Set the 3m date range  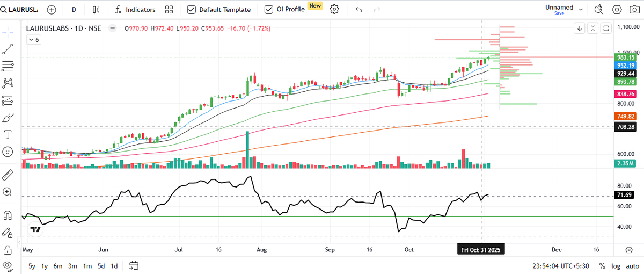click(x=72, y=266)
